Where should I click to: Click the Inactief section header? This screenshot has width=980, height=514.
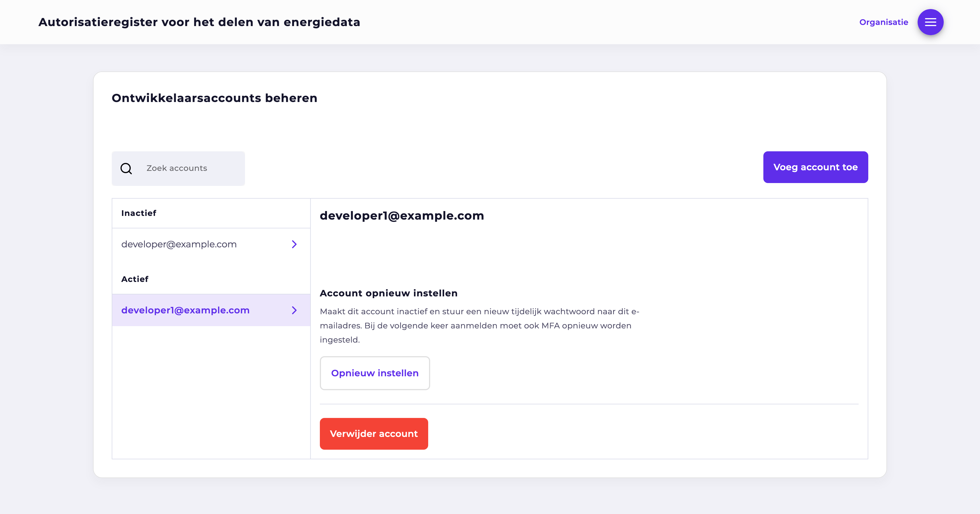[138, 213]
